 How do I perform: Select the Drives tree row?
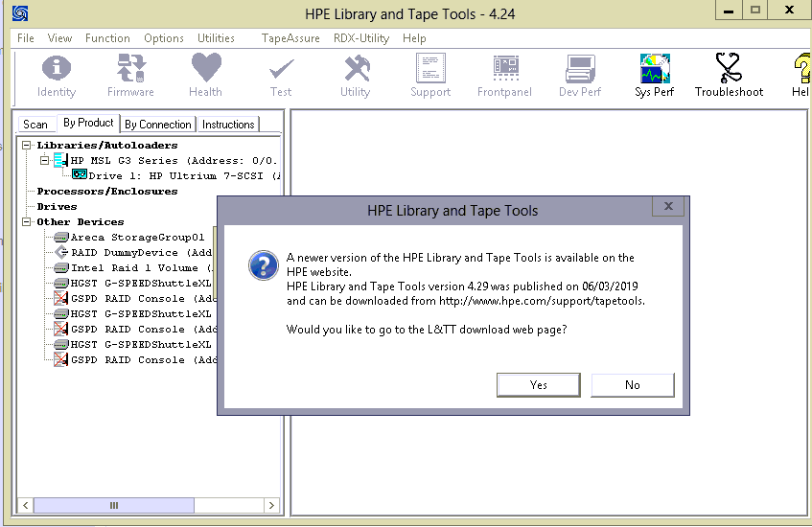[57, 207]
